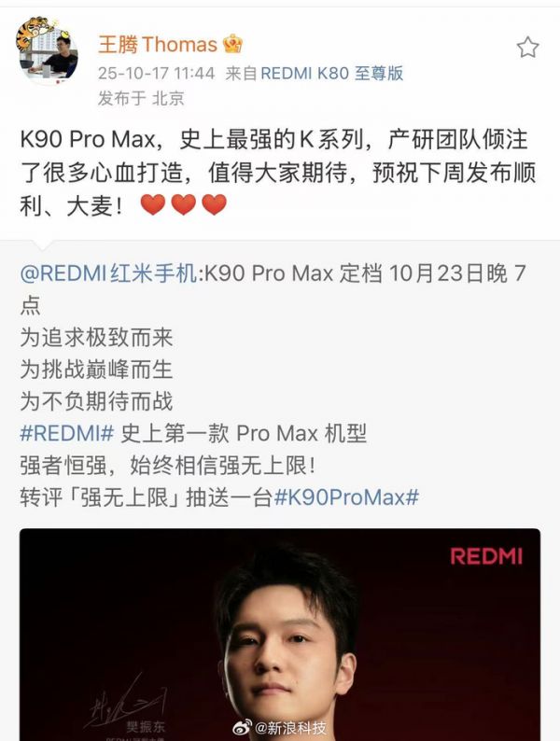This screenshot has width=560, height=741.
Task: Open the reposted text 强者恒强
Action: pos(167,465)
